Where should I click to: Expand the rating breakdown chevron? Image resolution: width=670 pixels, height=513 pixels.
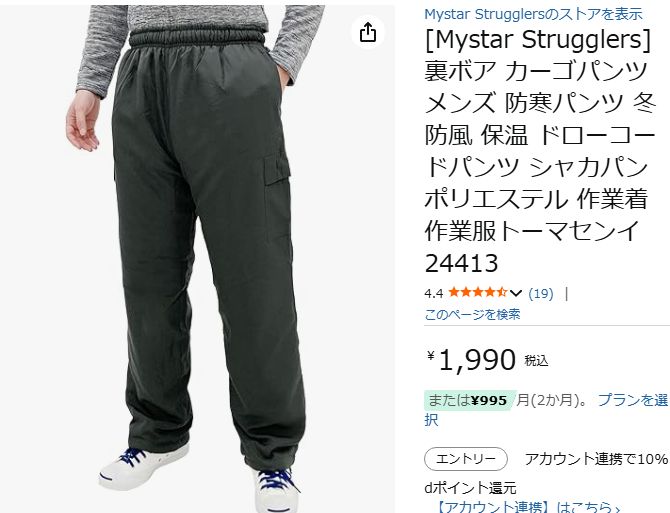pos(516,293)
